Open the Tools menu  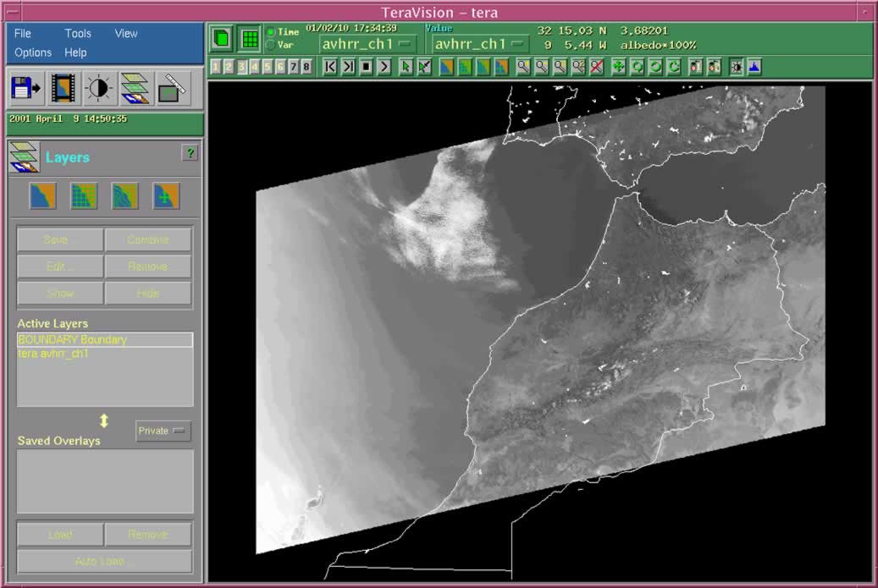78,33
